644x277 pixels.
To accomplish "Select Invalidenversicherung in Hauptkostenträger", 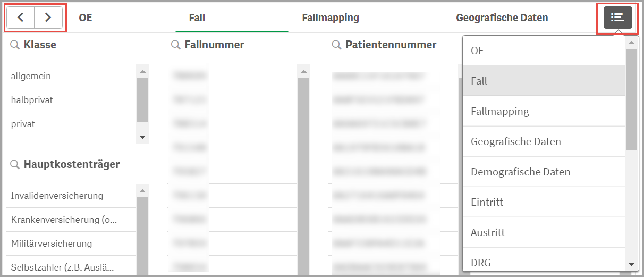I will point(57,196).
